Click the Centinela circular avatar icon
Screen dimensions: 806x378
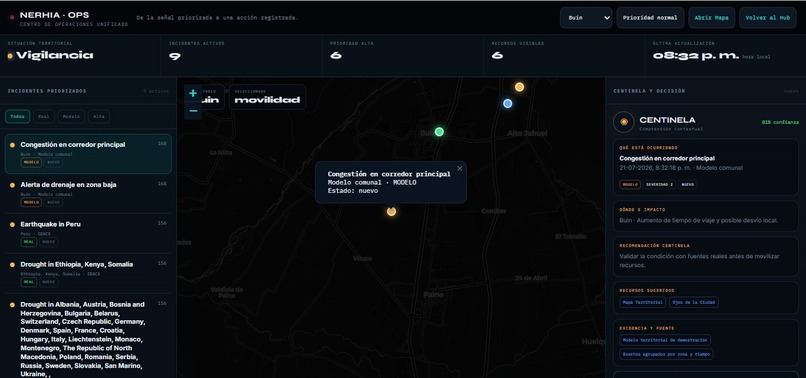click(624, 122)
